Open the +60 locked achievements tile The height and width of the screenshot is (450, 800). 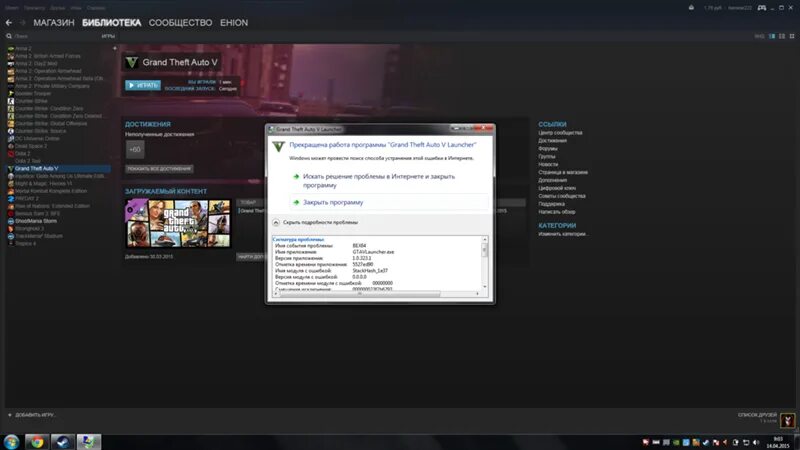click(x=135, y=149)
